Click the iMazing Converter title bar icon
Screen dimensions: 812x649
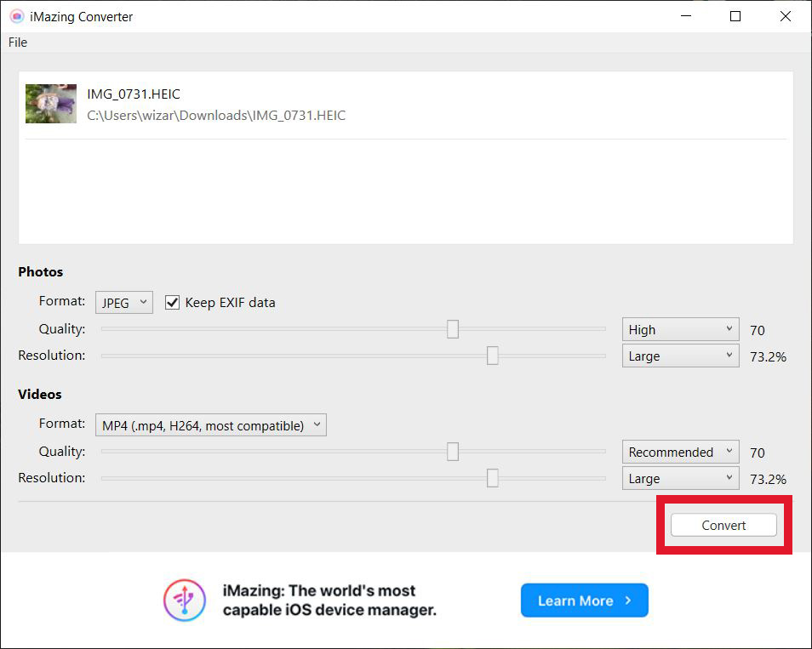tap(16, 16)
